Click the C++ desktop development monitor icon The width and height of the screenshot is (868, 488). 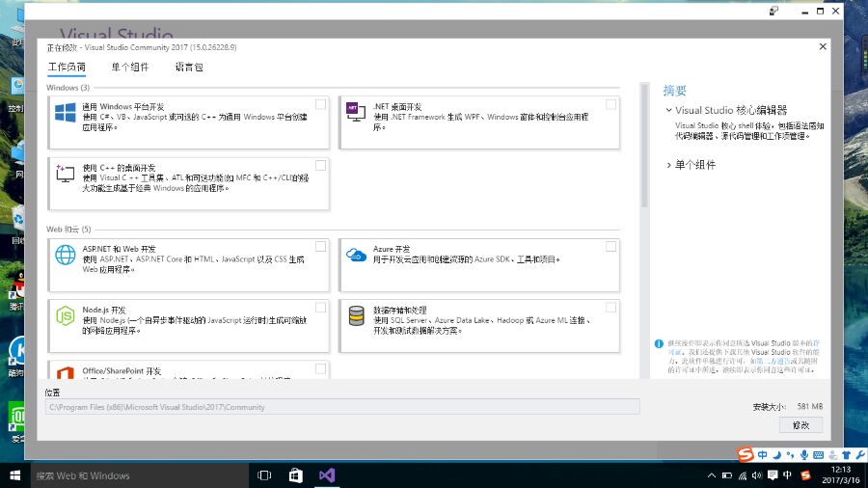pyautogui.click(x=65, y=174)
